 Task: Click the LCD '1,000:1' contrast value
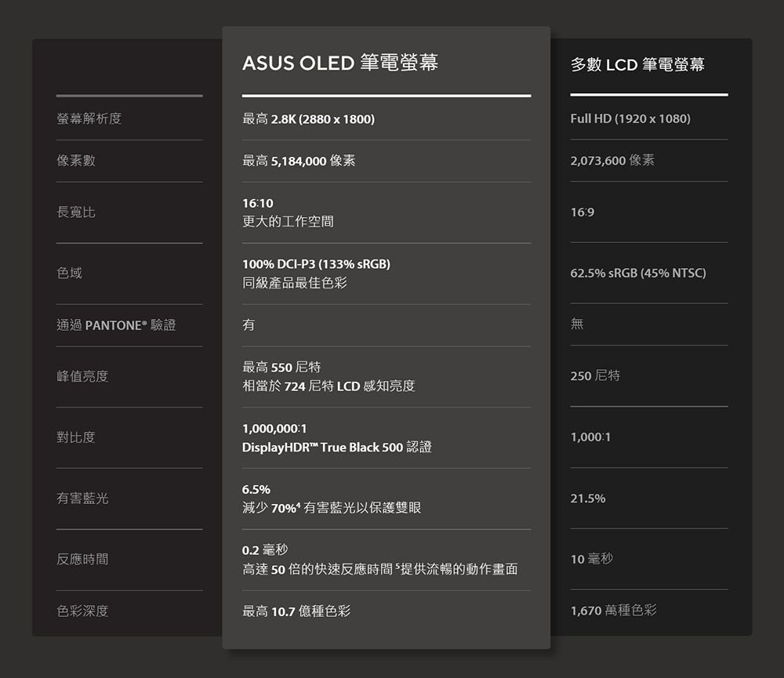click(590, 437)
